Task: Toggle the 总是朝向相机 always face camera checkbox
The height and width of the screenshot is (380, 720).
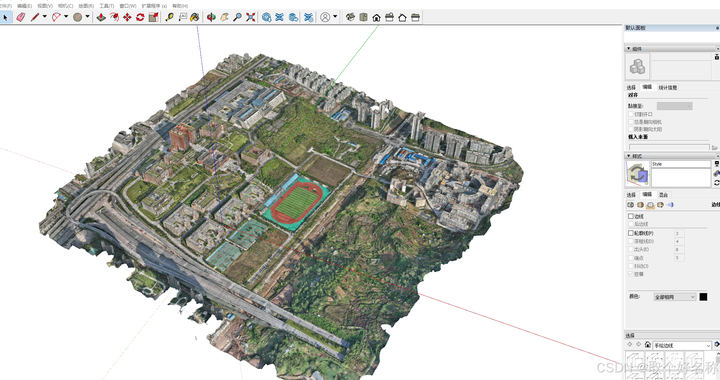Action: [x=630, y=122]
